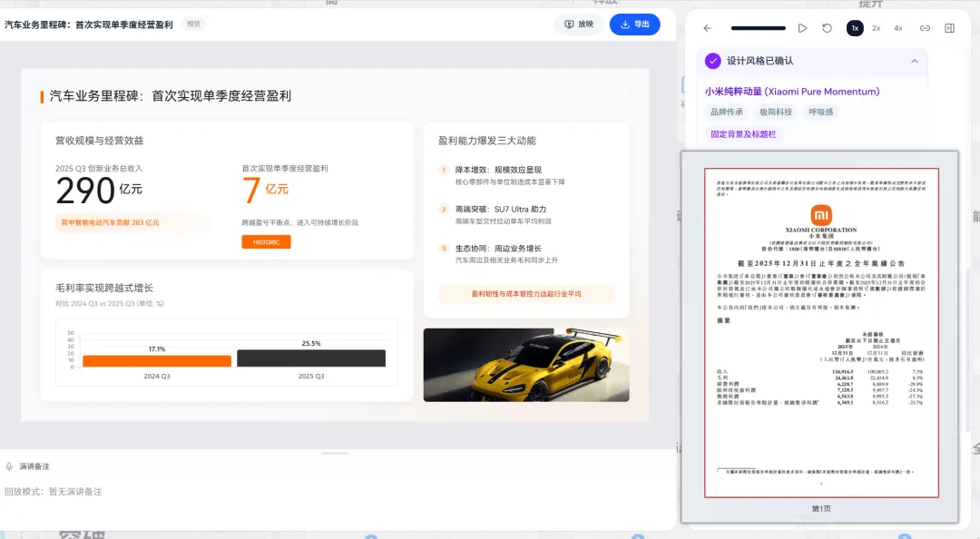Play the replay with the play icon
980x539 pixels.
tap(802, 28)
